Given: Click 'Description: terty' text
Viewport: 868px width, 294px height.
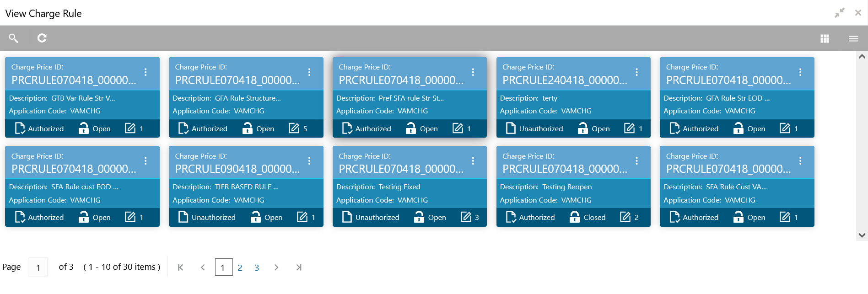Looking at the screenshot, I should click(x=528, y=98).
